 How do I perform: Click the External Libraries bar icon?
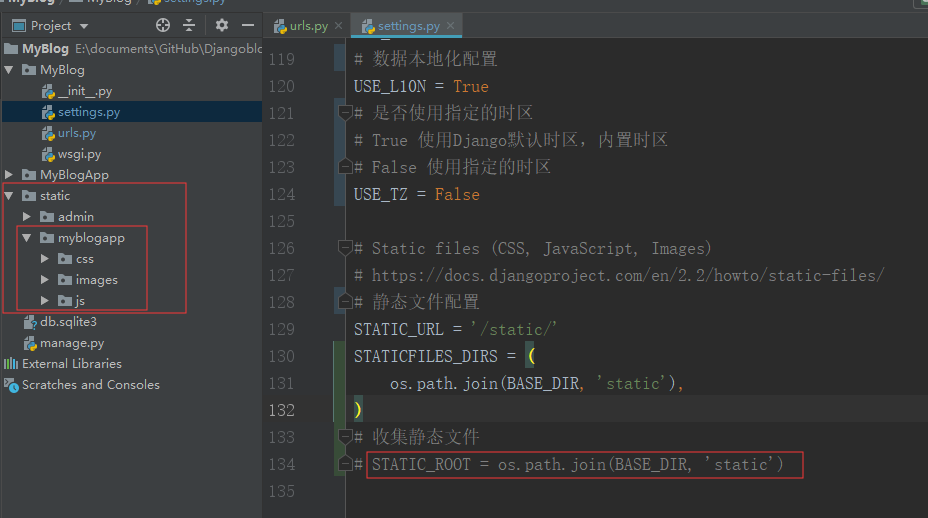(11, 363)
